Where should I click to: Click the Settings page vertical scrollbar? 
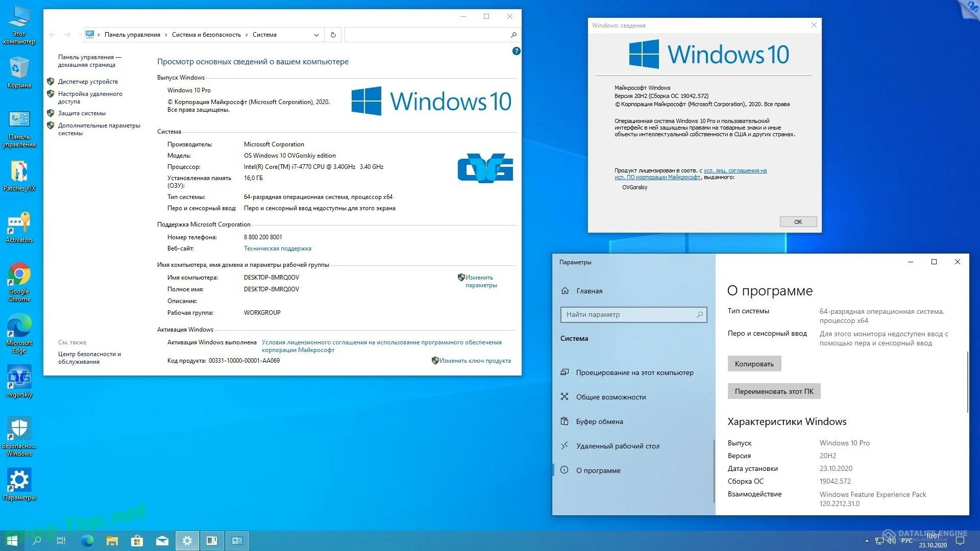[967, 383]
